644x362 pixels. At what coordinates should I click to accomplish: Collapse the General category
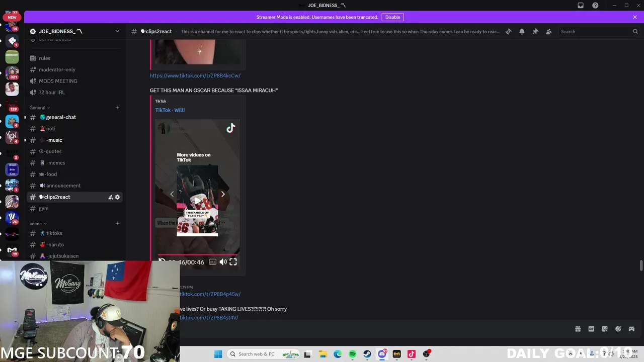coord(40,108)
